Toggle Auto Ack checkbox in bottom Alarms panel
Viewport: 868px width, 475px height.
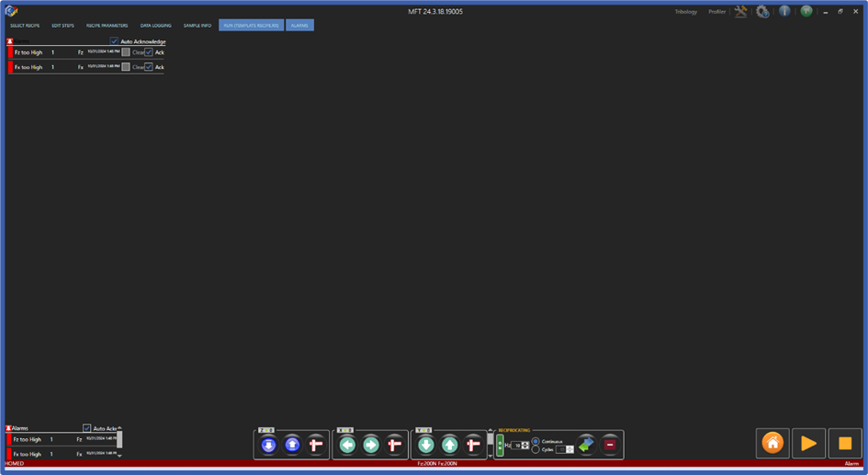click(87, 428)
